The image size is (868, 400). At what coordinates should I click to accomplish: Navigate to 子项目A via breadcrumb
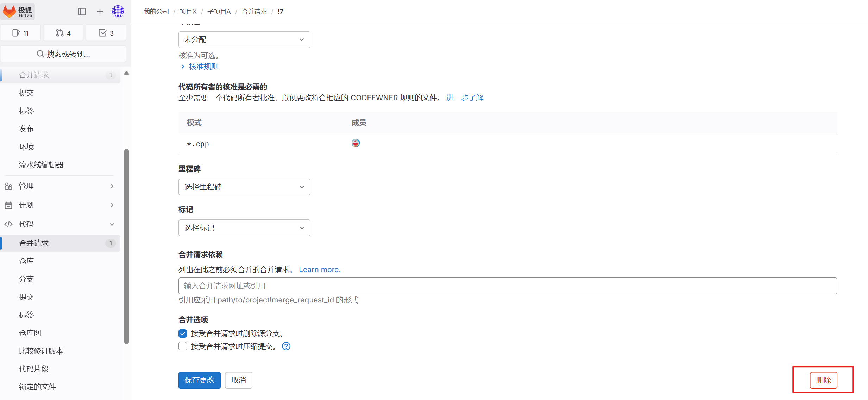pyautogui.click(x=219, y=11)
